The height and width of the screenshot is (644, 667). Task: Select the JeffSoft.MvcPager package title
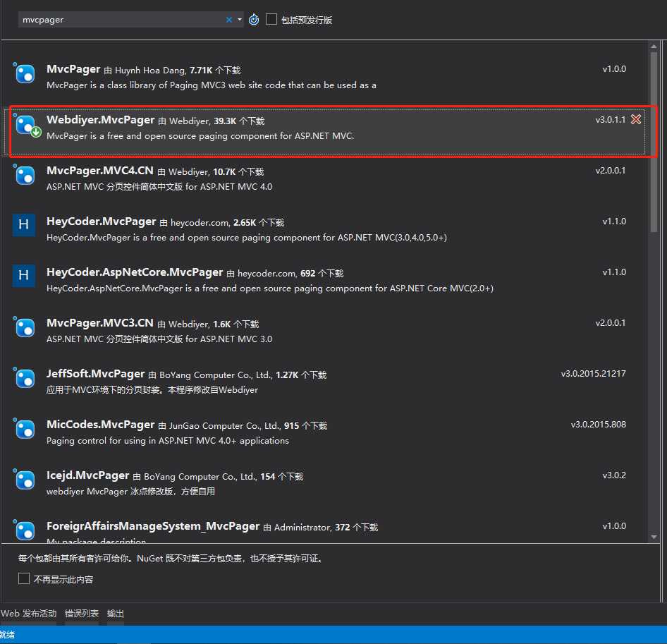(x=96, y=374)
